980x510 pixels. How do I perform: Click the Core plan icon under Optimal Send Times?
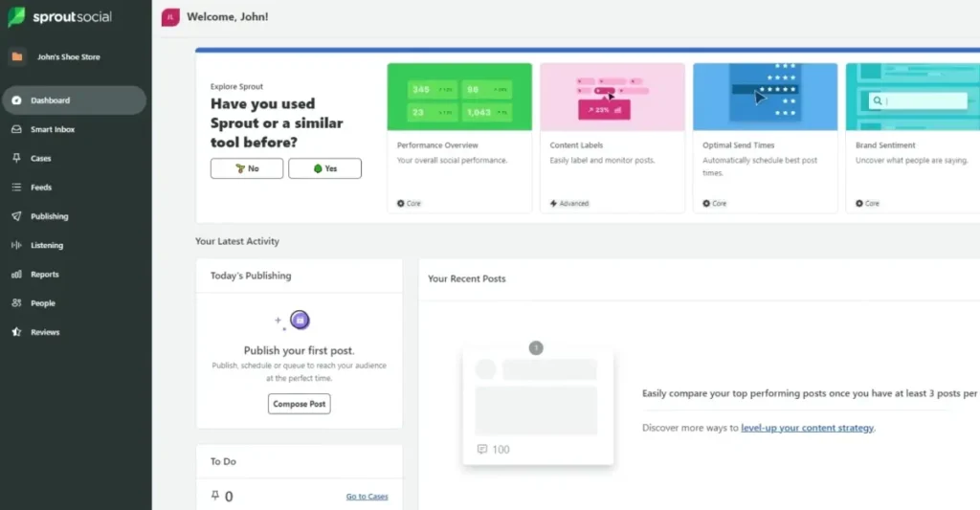pyautogui.click(x=706, y=203)
